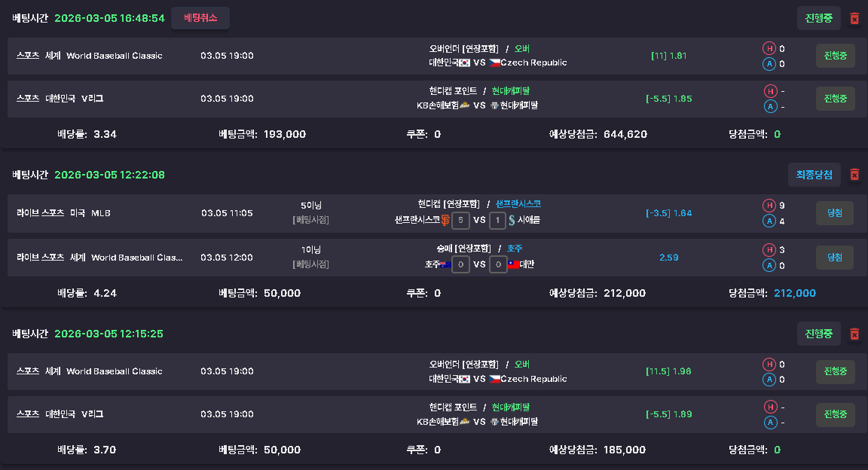Click the 최종당첨 status button

[815, 175]
